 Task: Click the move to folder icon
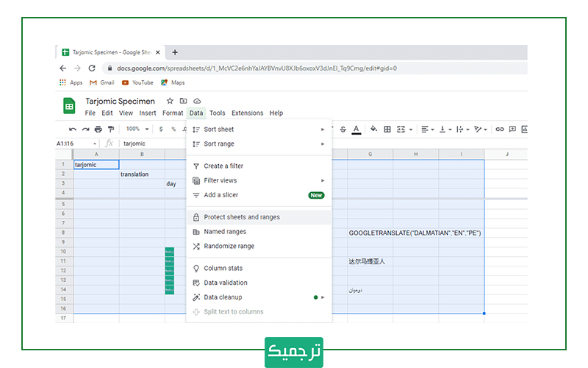click(183, 101)
